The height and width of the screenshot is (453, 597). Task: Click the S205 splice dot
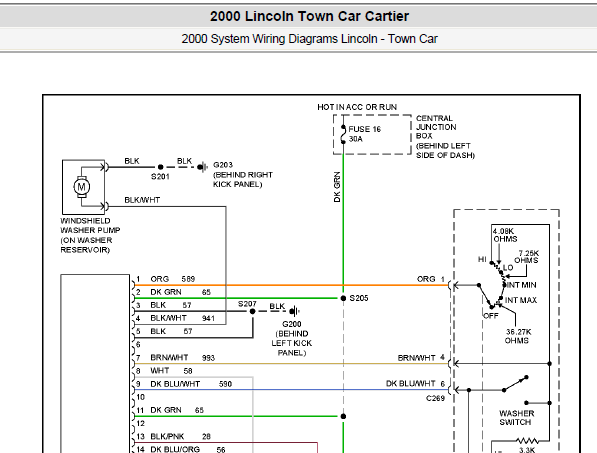pyautogui.click(x=343, y=298)
